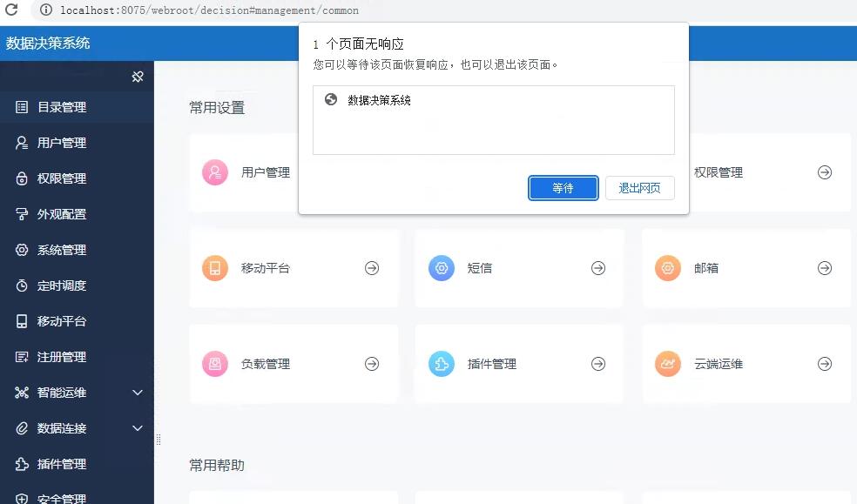Viewport: 857px width, 504px height.
Task: Click the blue 短信 gear icon
Action: pos(442,268)
